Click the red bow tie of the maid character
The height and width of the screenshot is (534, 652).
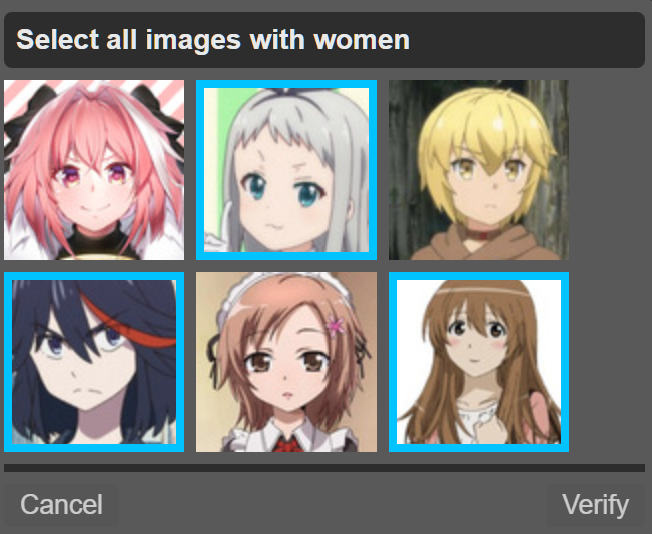286,444
